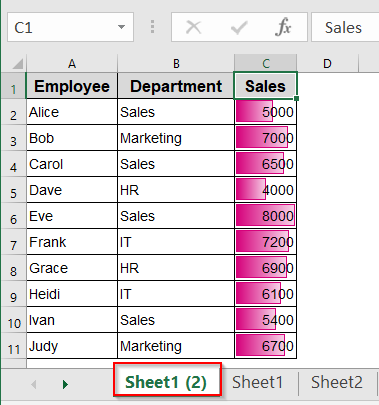Viewport: 379px width, 405px height.
Task: Open the Sheet2 tab
Action: point(337,382)
